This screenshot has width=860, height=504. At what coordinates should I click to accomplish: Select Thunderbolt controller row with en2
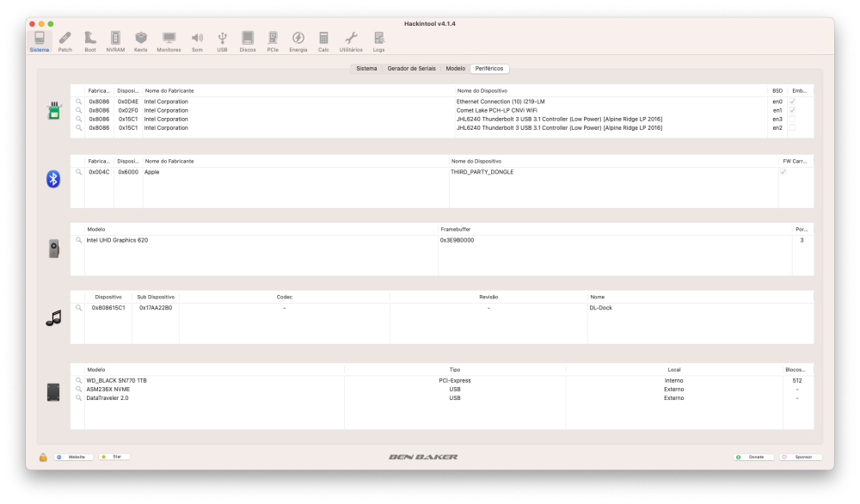(x=441, y=128)
